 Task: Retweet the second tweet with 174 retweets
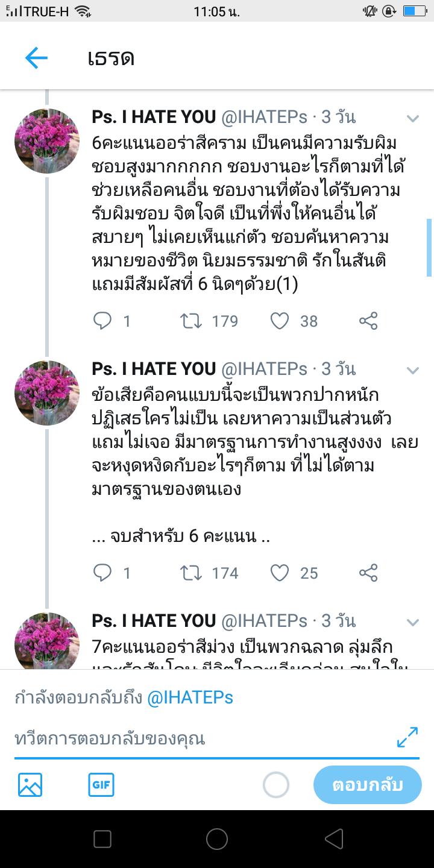pyautogui.click(x=191, y=573)
